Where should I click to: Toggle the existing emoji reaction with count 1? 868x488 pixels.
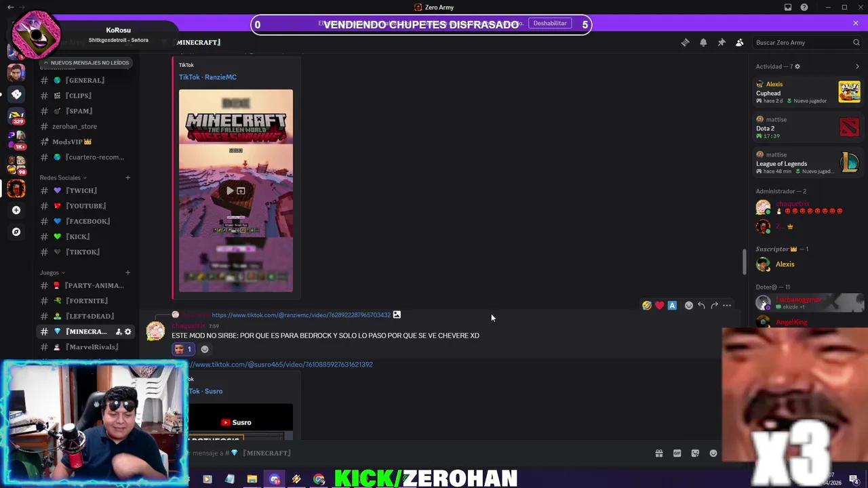pyautogui.click(x=183, y=349)
